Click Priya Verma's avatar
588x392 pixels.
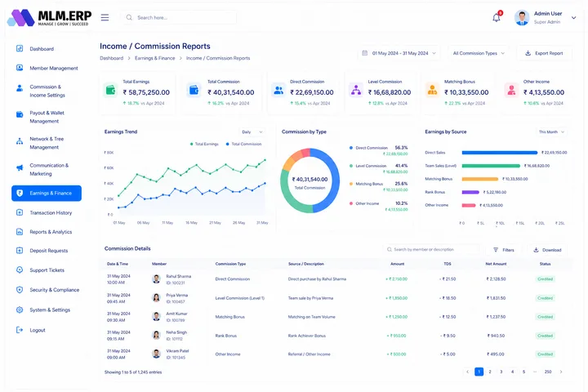(x=156, y=298)
